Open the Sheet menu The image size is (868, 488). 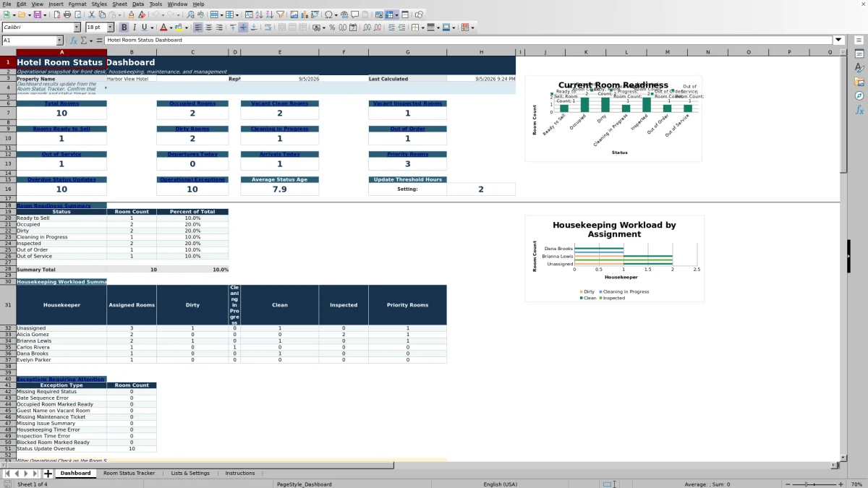coord(119,4)
